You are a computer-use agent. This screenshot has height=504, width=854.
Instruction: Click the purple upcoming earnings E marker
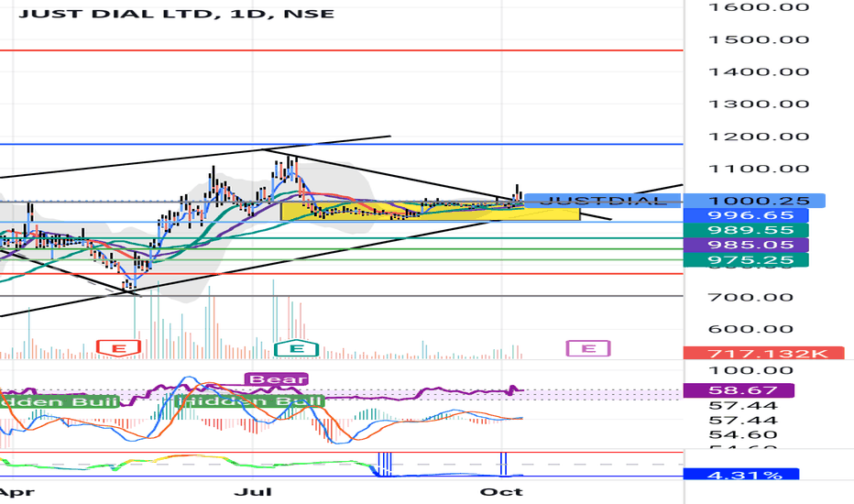click(588, 347)
